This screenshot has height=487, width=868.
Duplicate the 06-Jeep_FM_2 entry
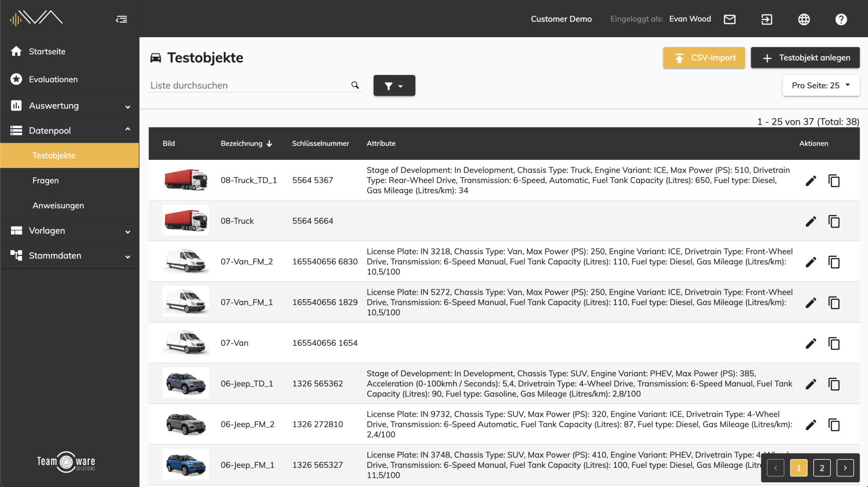coord(834,424)
